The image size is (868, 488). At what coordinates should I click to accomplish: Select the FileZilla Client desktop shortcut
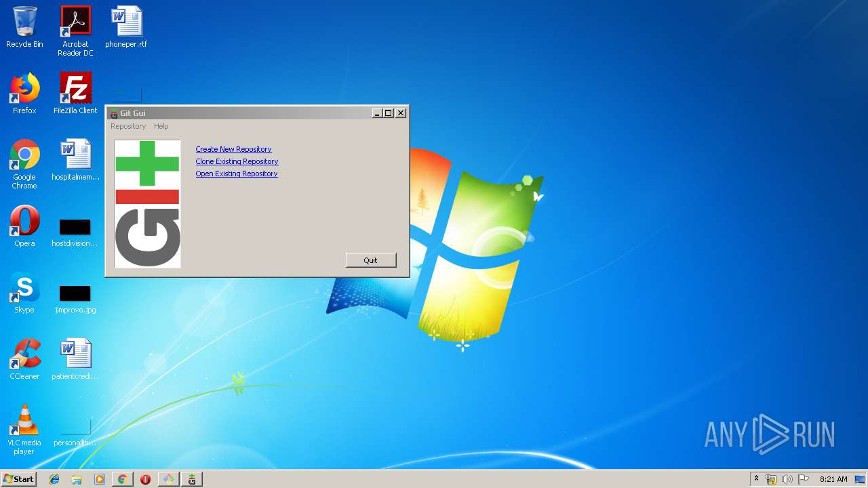tap(75, 94)
